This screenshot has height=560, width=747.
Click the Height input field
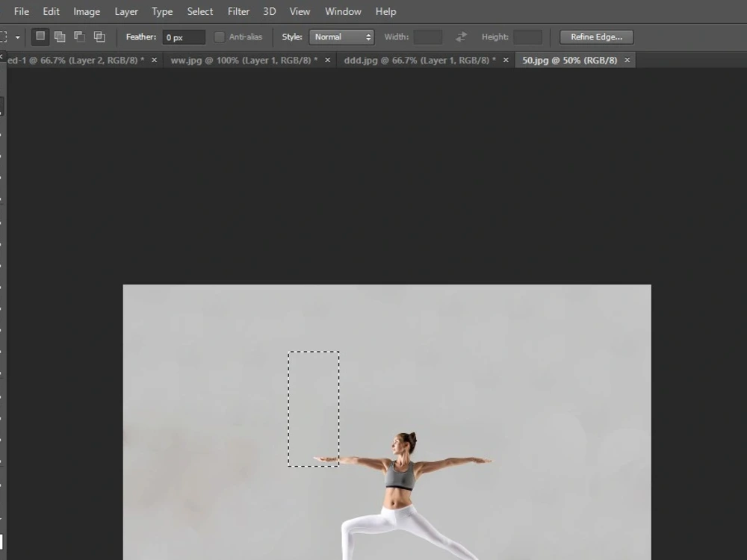(x=527, y=37)
